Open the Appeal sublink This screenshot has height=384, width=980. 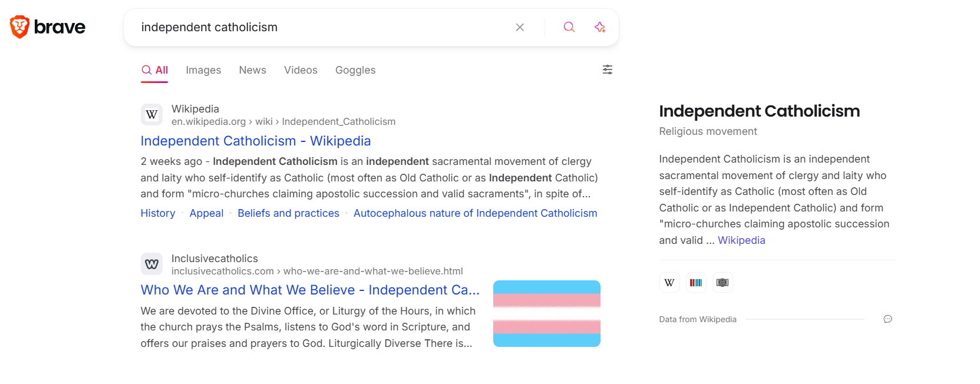point(206,213)
